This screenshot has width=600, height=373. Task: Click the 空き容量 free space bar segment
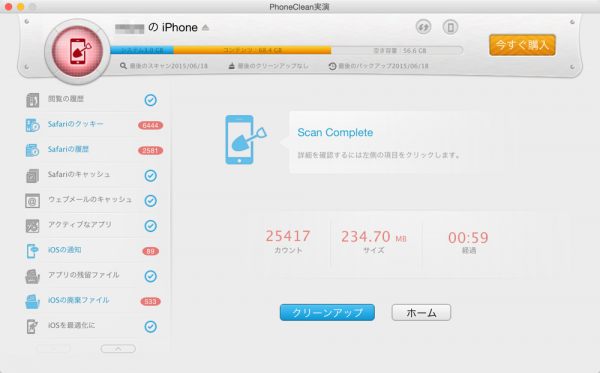[397, 50]
